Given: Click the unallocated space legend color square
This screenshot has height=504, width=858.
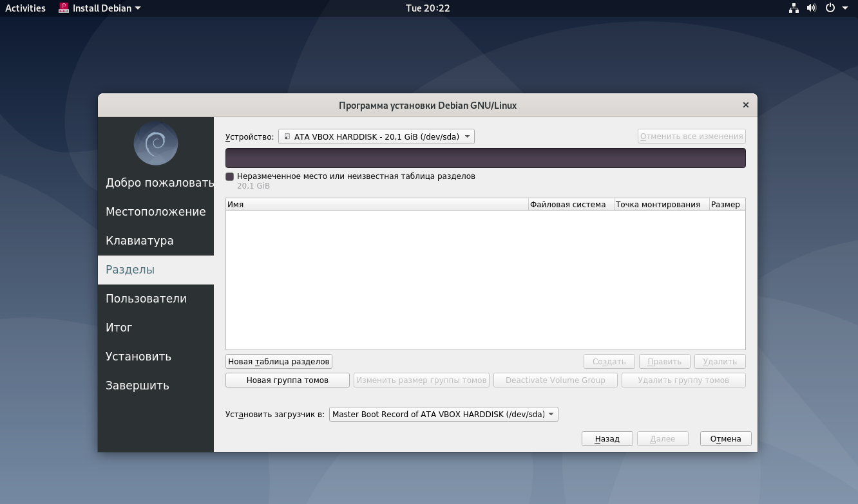Looking at the screenshot, I should [x=229, y=176].
